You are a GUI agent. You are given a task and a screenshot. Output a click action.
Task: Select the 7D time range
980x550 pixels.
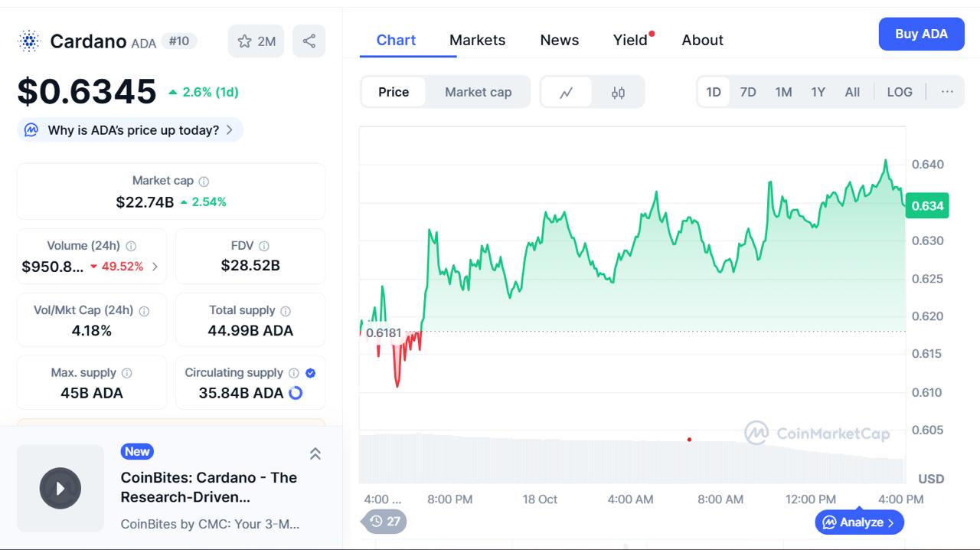[748, 92]
